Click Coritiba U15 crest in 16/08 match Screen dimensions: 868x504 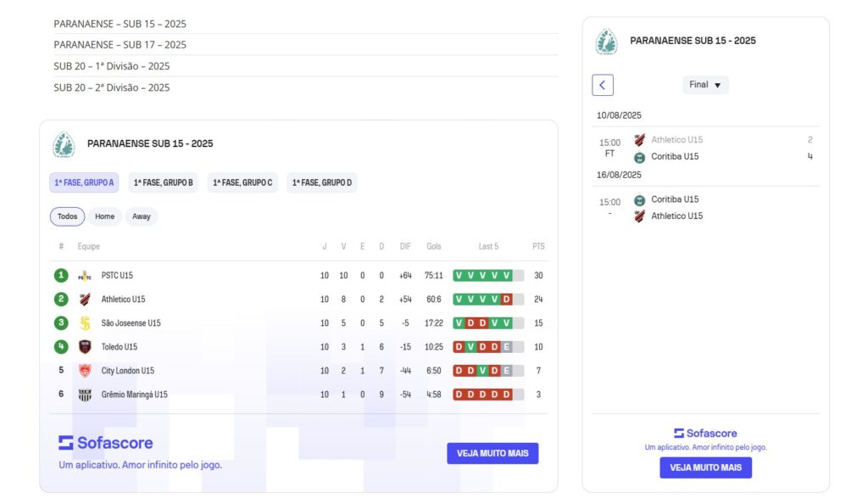639,200
